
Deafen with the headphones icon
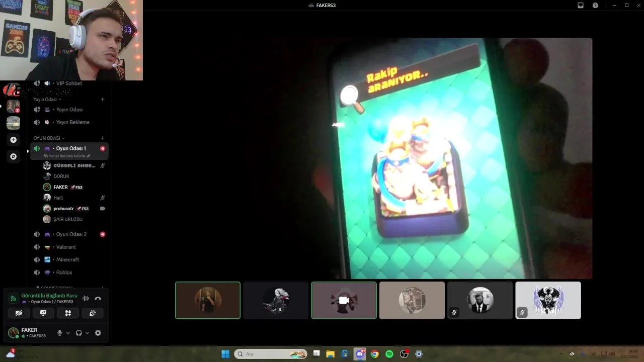(78, 333)
